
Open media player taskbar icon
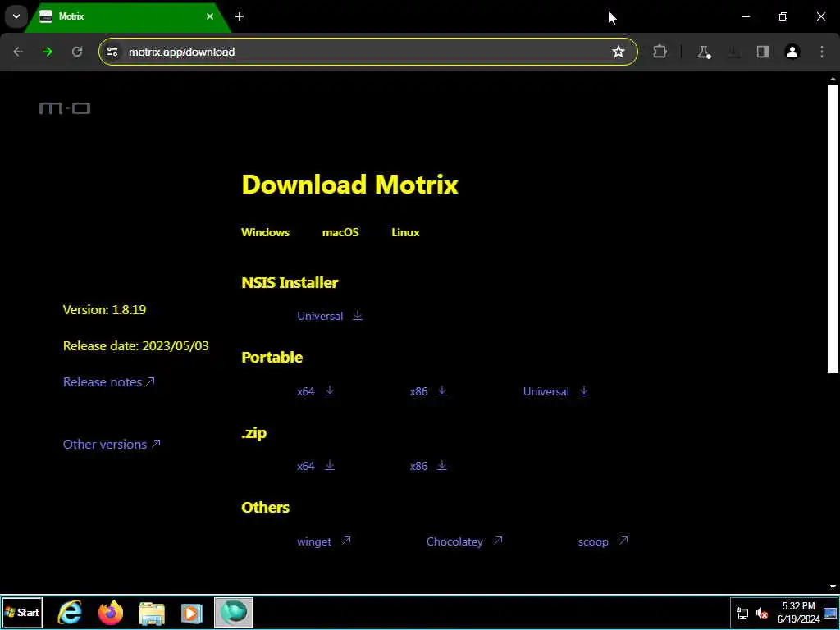pyautogui.click(x=192, y=613)
